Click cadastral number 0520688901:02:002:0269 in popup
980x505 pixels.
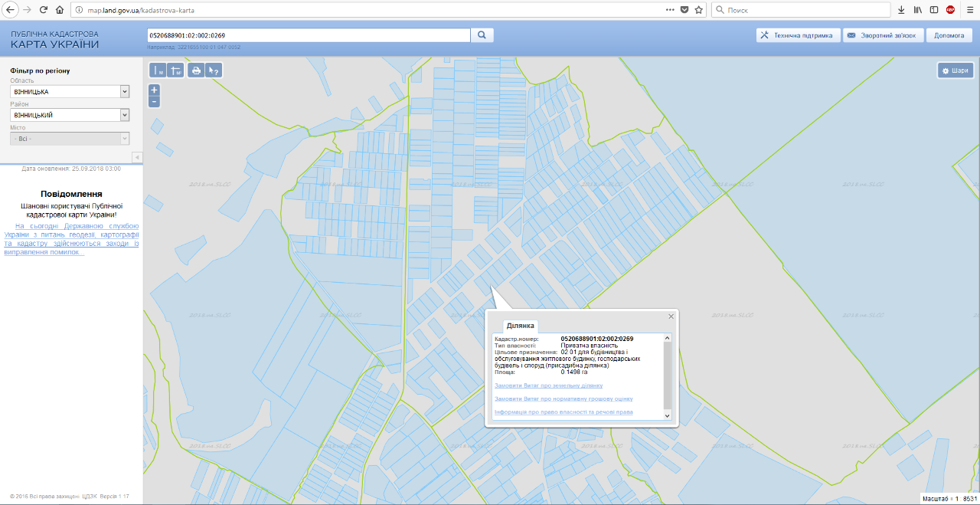(x=597, y=339)
